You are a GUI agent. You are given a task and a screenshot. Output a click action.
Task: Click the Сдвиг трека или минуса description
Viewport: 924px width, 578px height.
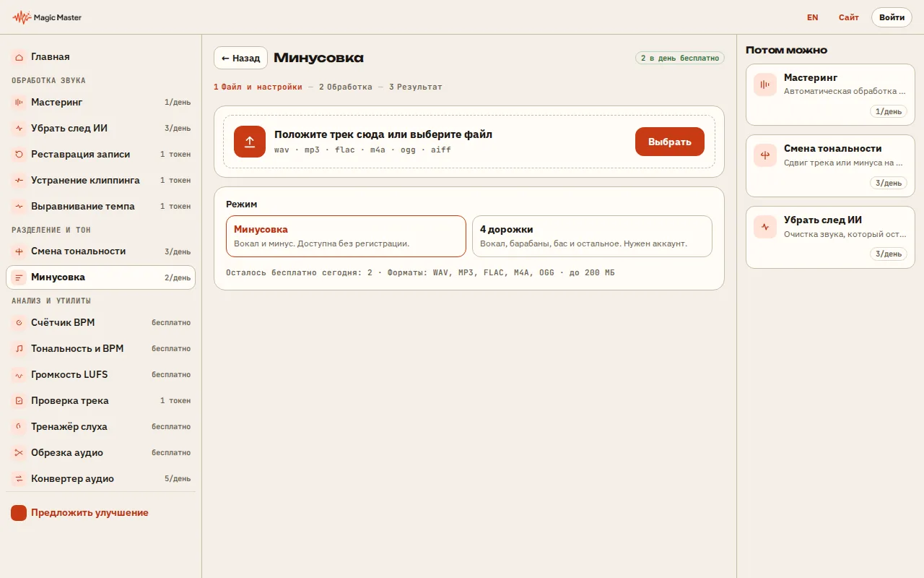[844, 163]
